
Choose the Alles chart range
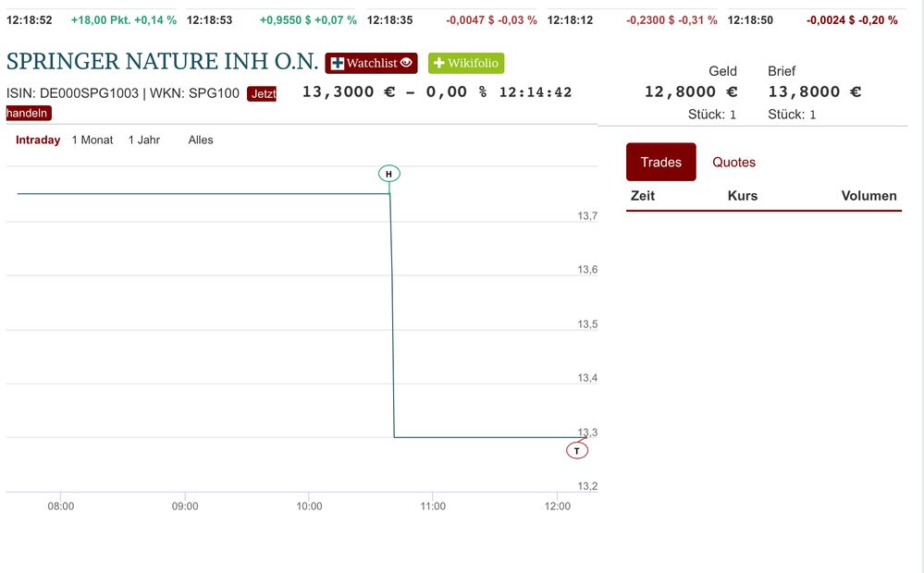tap(201, 140)
